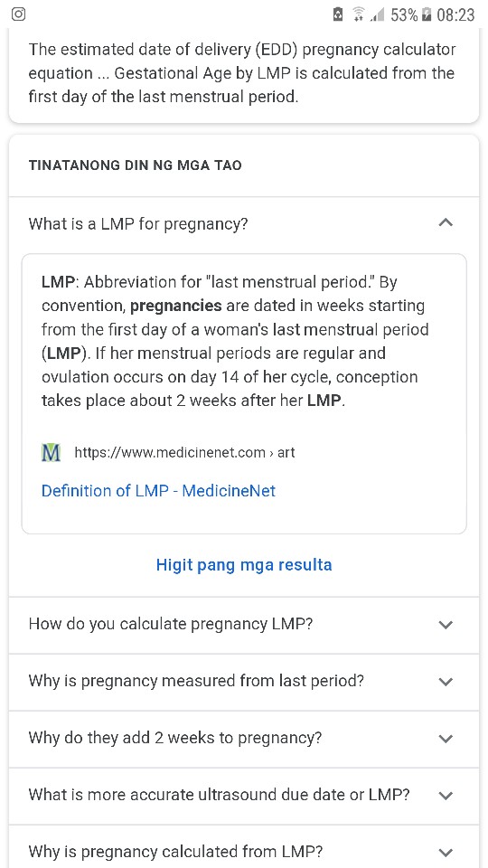Expand 'Why is pregnancy measured from last period?'

[x=244, y=682]
